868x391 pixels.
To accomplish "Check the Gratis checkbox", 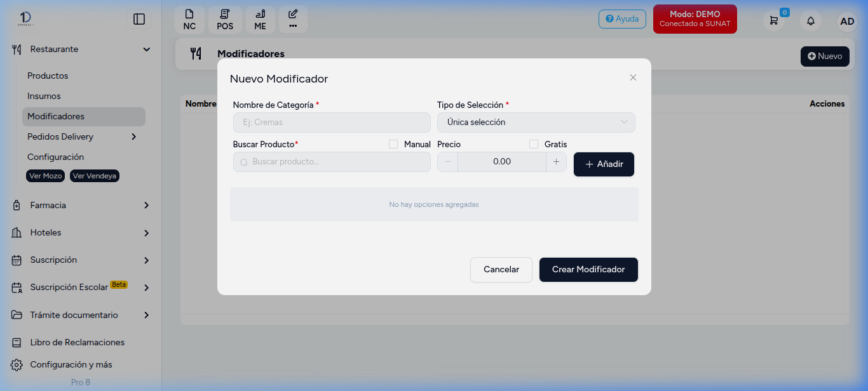I will tap(534, 144).
